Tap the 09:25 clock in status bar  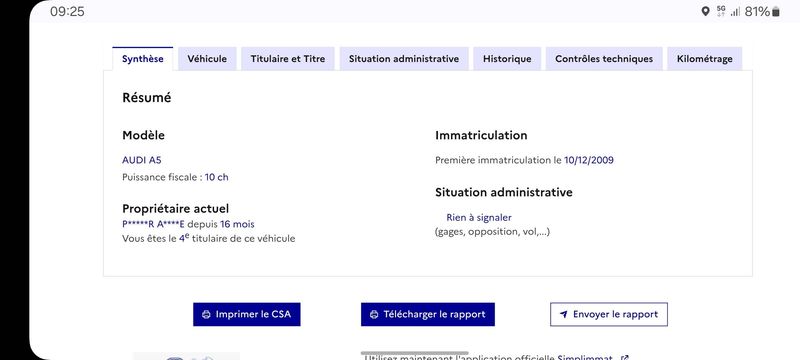click(x=67, y=11)
